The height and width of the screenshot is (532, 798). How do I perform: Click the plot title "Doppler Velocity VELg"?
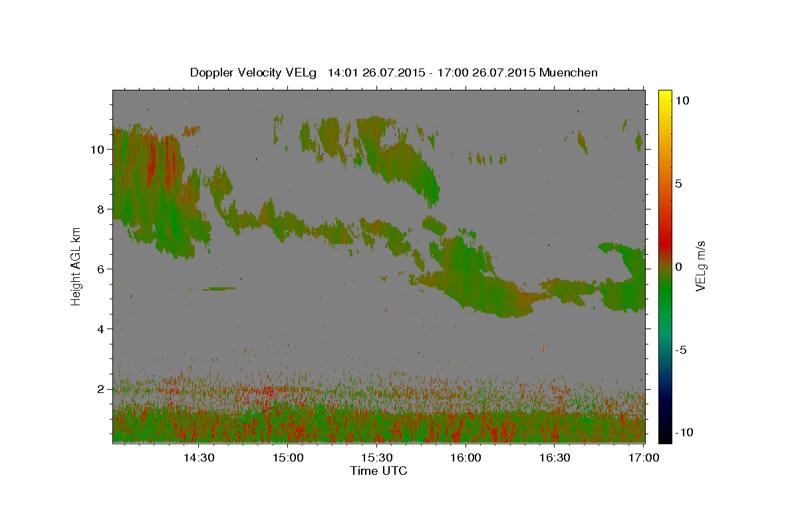coord(255,72)
